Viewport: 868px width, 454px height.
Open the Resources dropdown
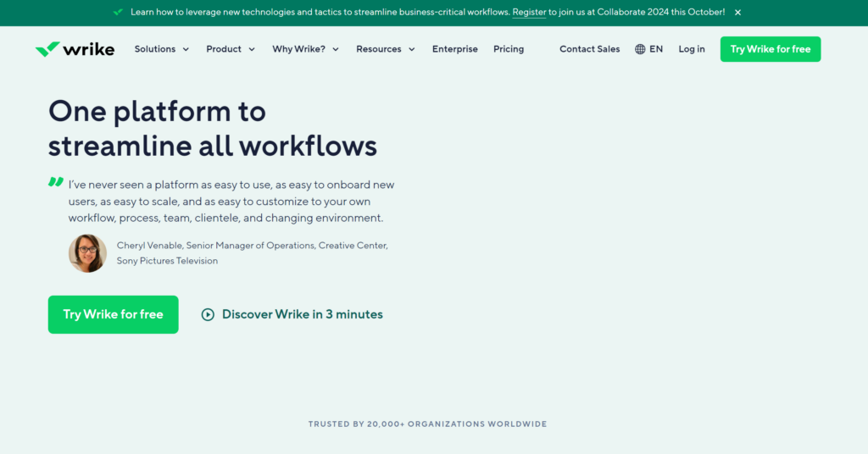pyautogui.click(x=386, y=49)
